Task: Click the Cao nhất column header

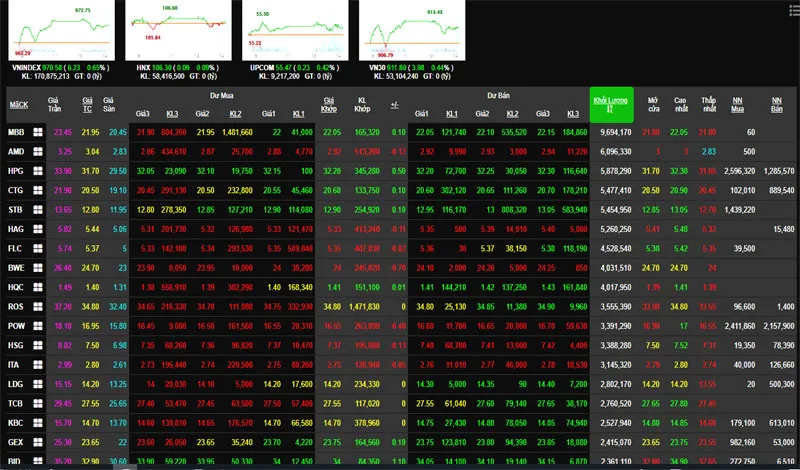Action: coord(680,105)
